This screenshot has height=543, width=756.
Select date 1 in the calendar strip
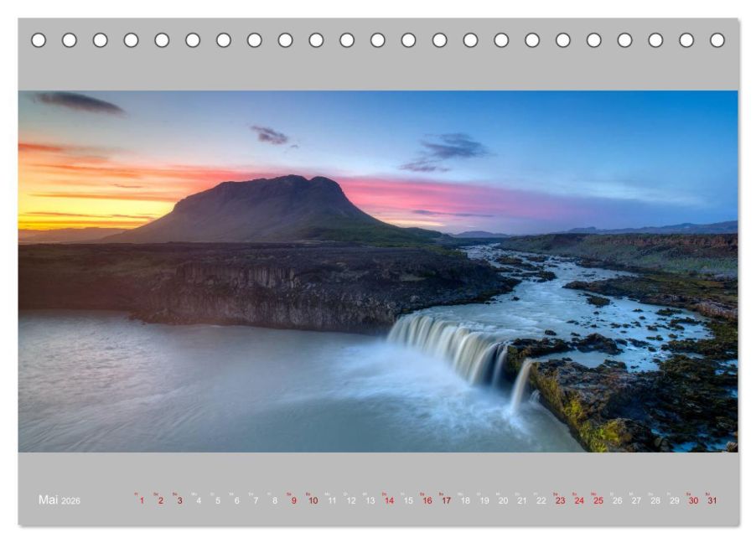[142, 500]
